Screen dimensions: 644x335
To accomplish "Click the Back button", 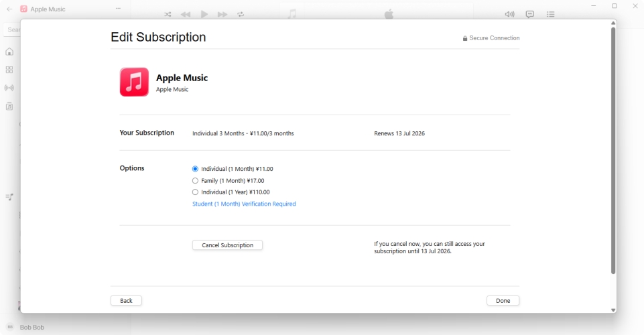I will (126, 301).
